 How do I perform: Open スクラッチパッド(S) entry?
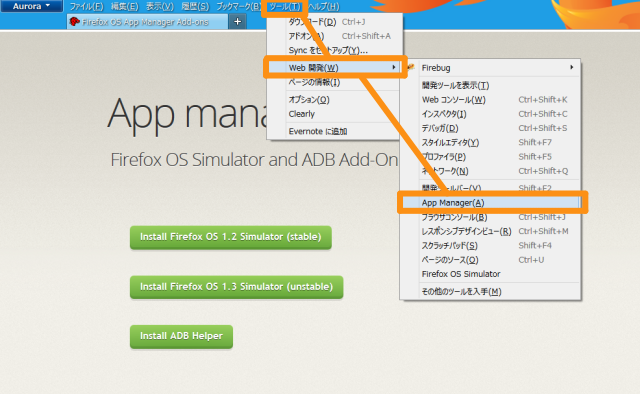(x=491, y=245)
